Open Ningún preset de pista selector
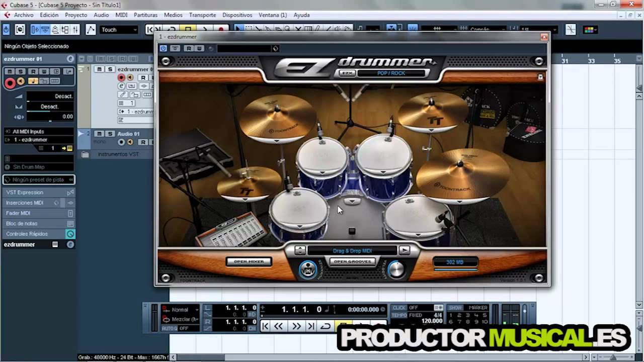This screenshot has width=644, height=362. [39, 179]
